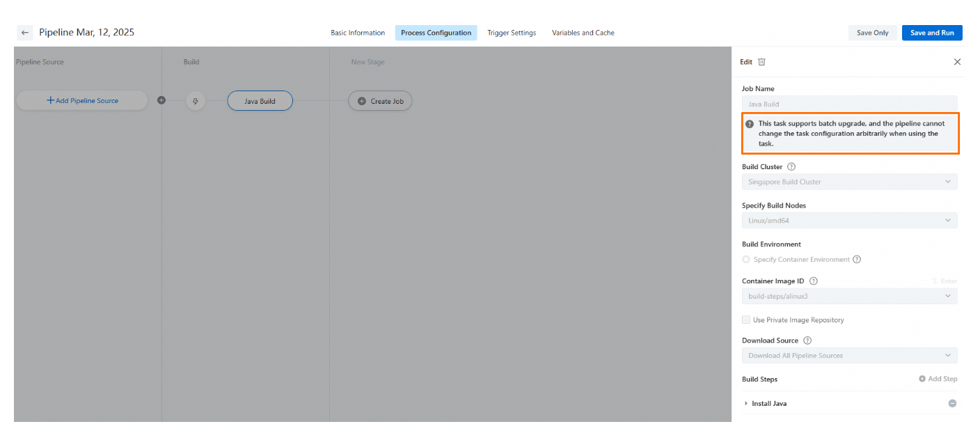Click the Pipeline Source column label
The width and height of the screenshot is (980, 447).
(40, 62)
